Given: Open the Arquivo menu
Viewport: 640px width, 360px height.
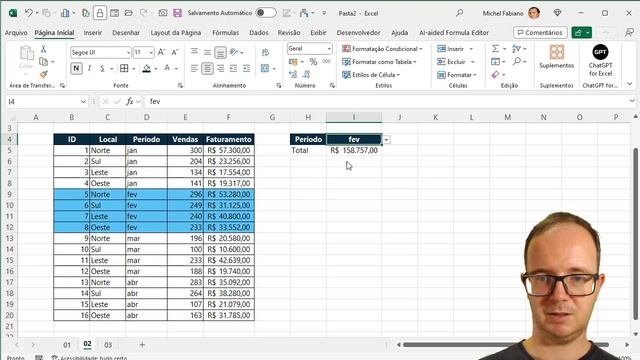Looking at the screenshot, I should (16, 33).
